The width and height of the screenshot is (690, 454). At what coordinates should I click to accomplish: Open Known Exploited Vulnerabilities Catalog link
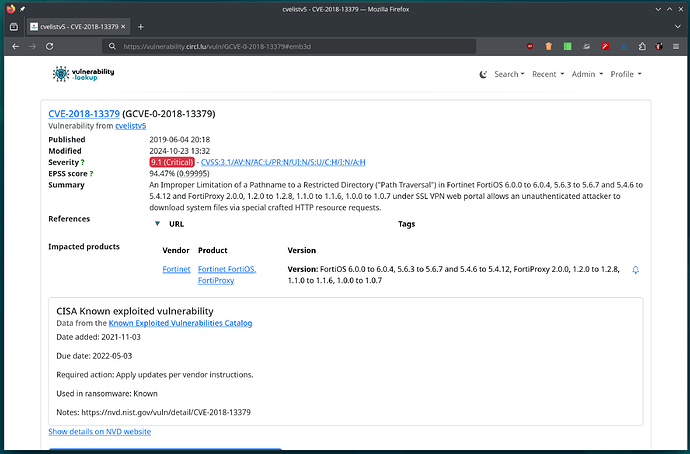click(x=180, y=323)
